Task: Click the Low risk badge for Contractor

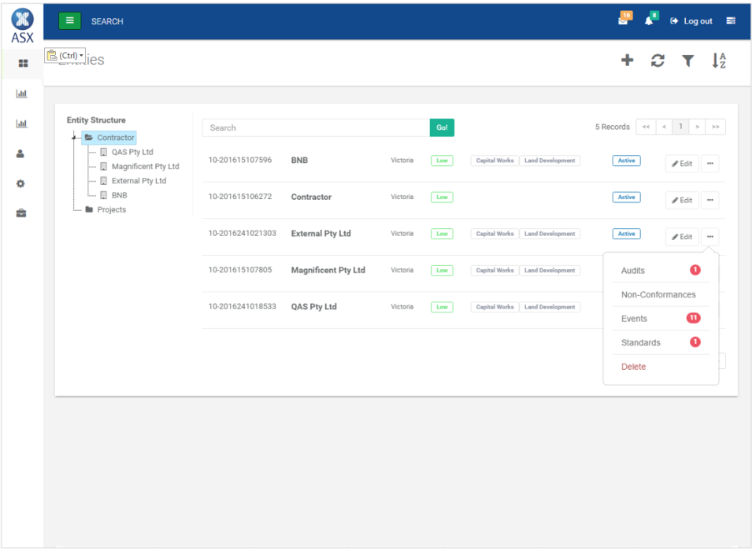Action: [442, 197]
